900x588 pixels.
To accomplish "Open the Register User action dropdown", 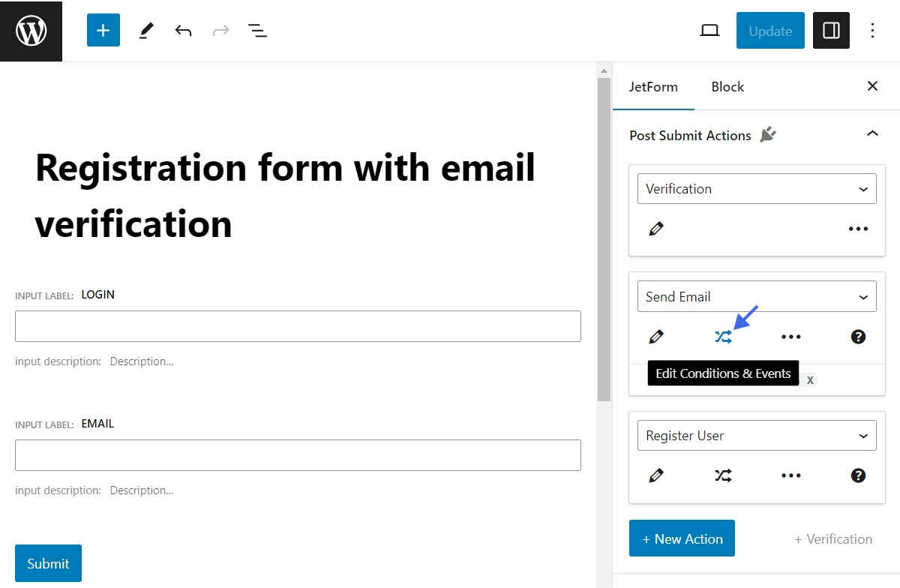I will (756, 435).
